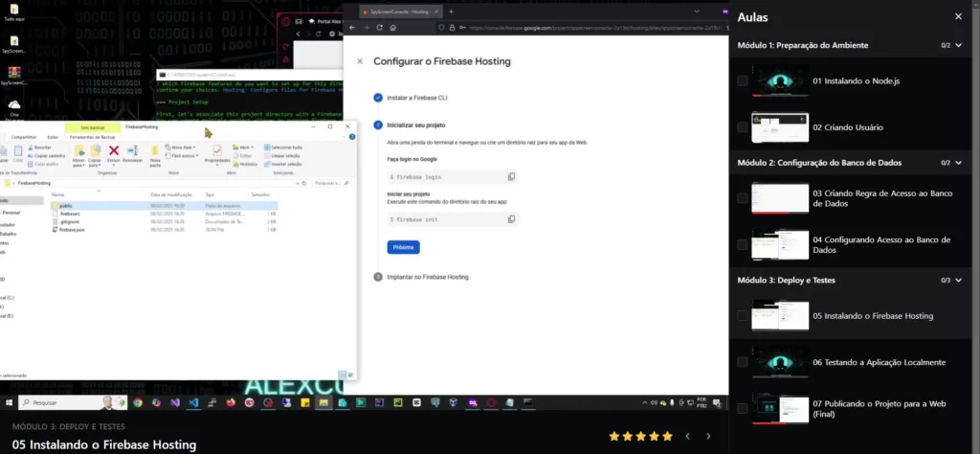Open Windows Start menu on taskbar
Screen dimensions: 980x454
pyautogui.click(x=9, y=402)
